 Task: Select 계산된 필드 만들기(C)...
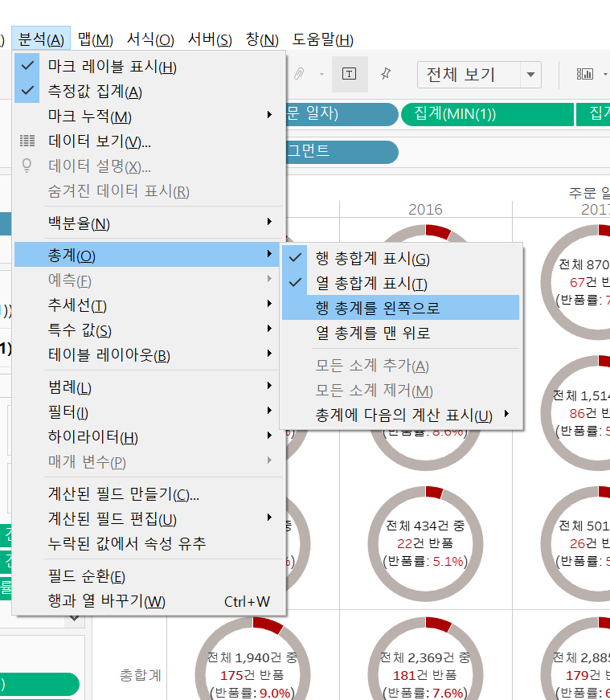(x=149, y=493)
